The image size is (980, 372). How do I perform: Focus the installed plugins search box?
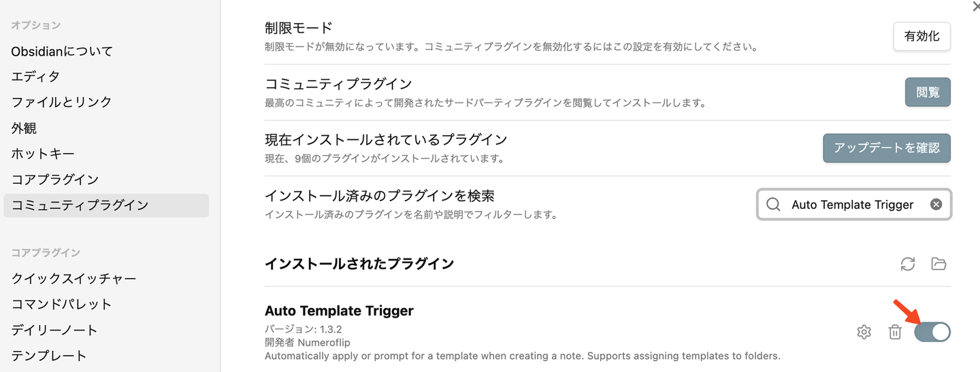852,205
